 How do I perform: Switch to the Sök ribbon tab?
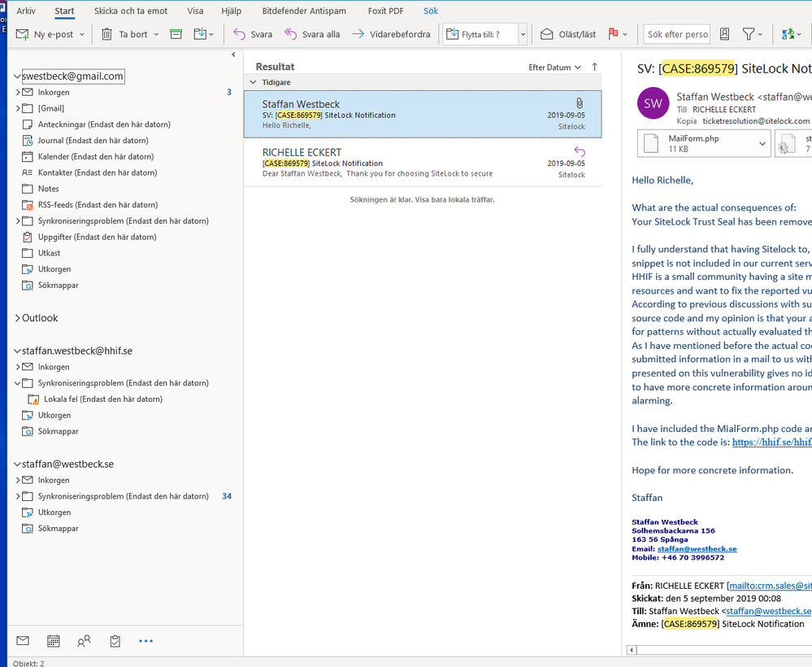coord(431,11)
